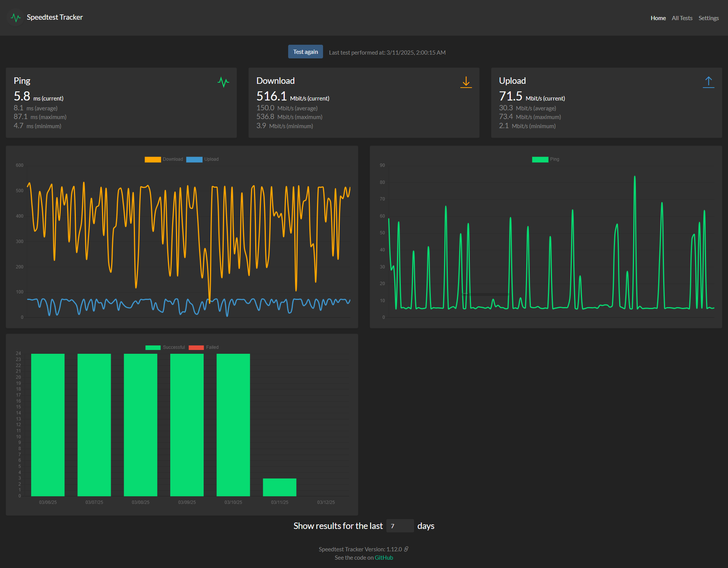Toggle Ping series in chart legend
728x568 pixels.
click(546, 159)
